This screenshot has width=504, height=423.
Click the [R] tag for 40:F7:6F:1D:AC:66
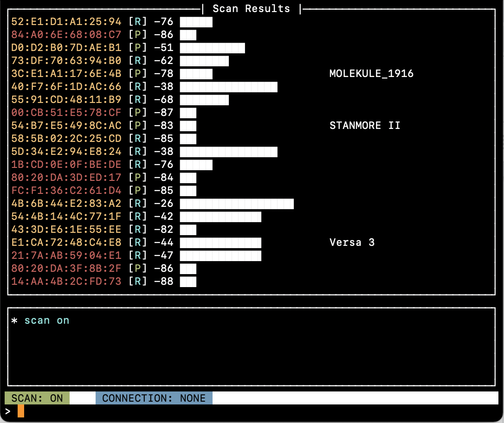137,86
